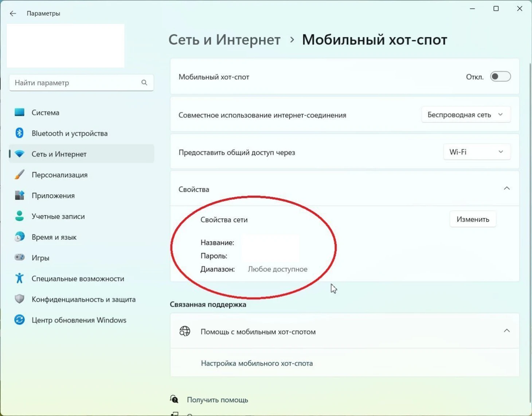Image resolution: width=532 pixels, height=416 pixels.
Task: Click the Изменить button
Action: [473, 219]
